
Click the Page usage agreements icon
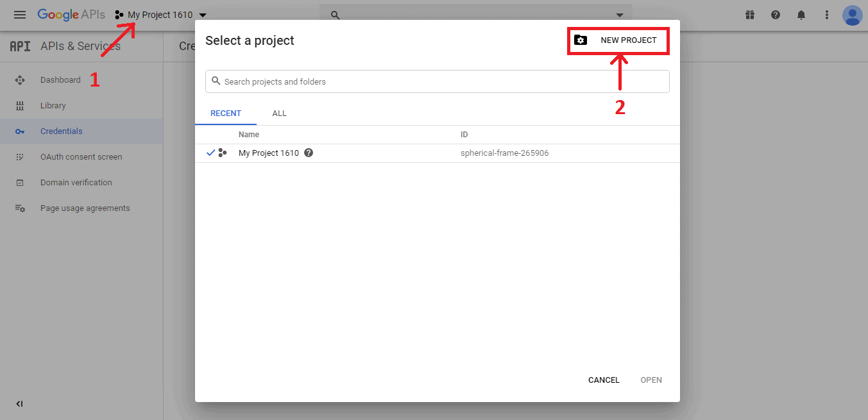coord(20,208)
